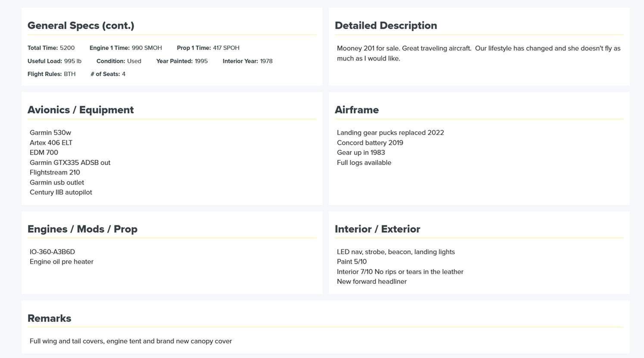Click the 'IO-360-A3B6D' engine line
Image resolution: width=644 pixels, height=358 pixels.
(52, 252)
